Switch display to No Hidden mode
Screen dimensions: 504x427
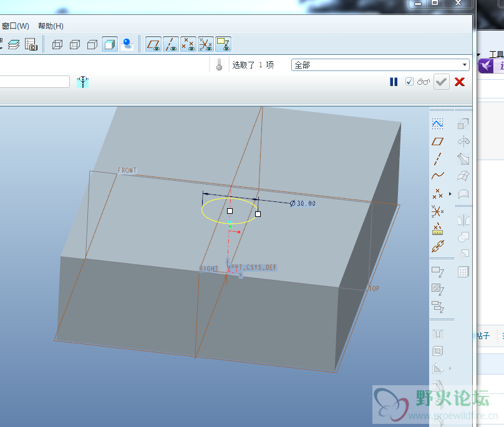pos(92,44)
